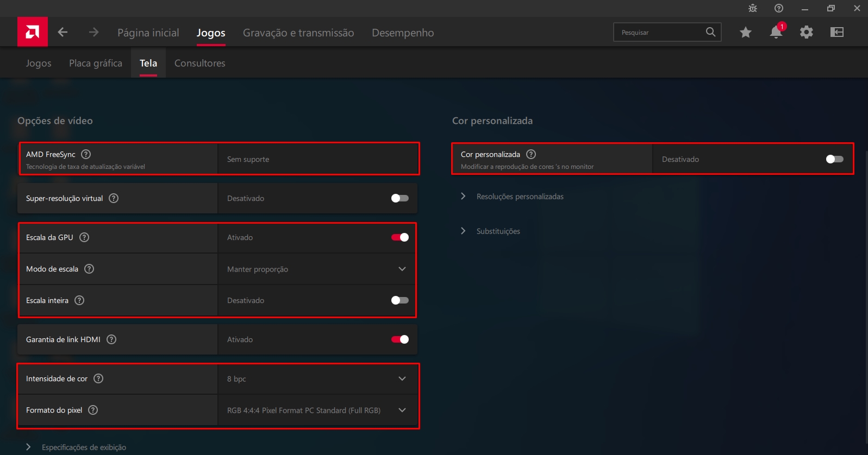Open Gravação e transmissão tab

[x=298, y=33]
